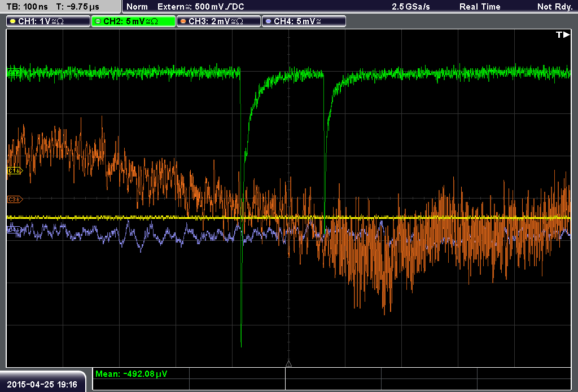Select the CH2: 5mV channel tab

133,21
